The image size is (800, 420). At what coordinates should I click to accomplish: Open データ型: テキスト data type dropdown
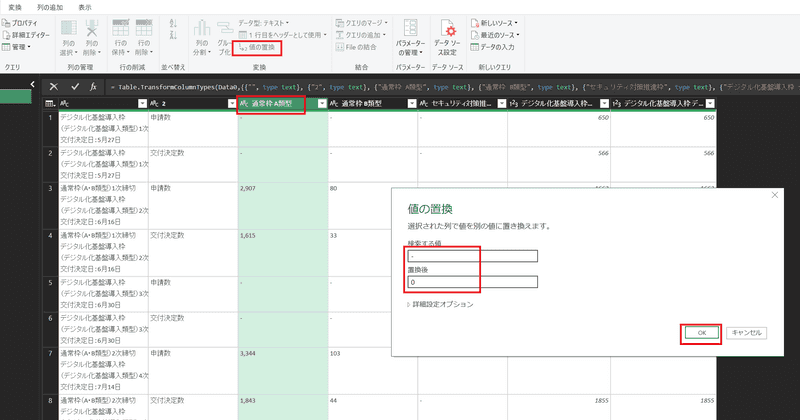[266, 21]
